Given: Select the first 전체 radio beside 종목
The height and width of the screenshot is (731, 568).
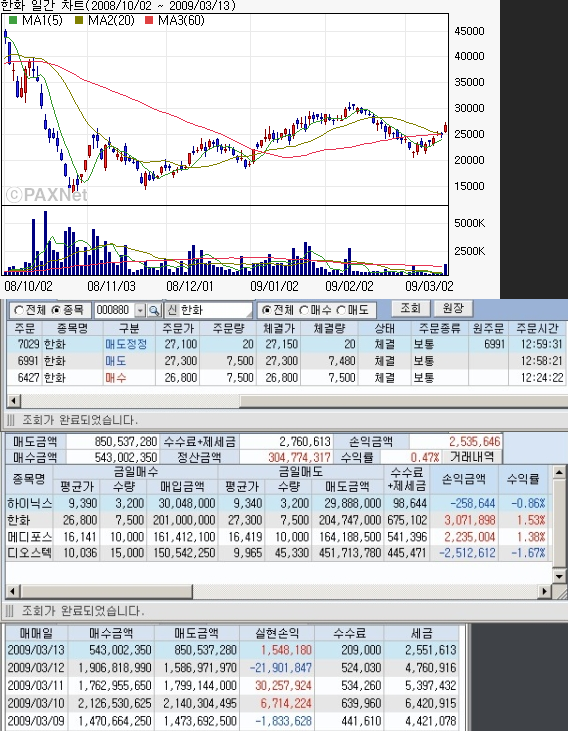Looking at the screenshot, I should pyautogui.click(x=19, y=310).
